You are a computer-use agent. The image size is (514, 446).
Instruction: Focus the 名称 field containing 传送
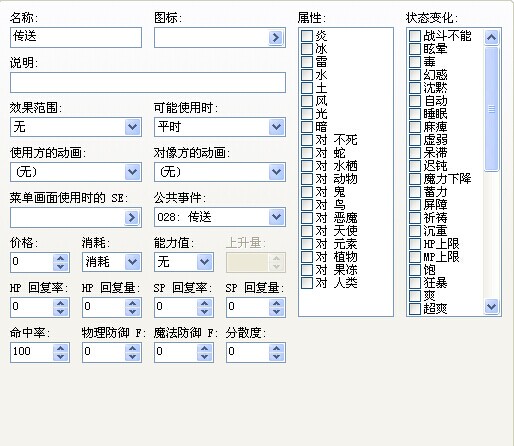(x=76, y=37)
